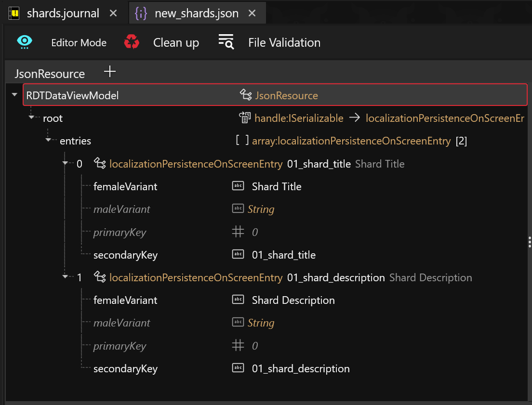Image resolution: width=532 pixels, height=405 pixels.
Task: Click the File Validation button label
Action: click(x=284, y=43)
